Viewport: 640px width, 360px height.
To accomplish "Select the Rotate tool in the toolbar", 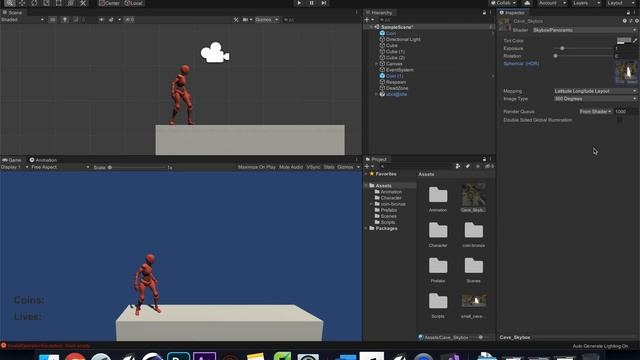I will coord(34,3).
